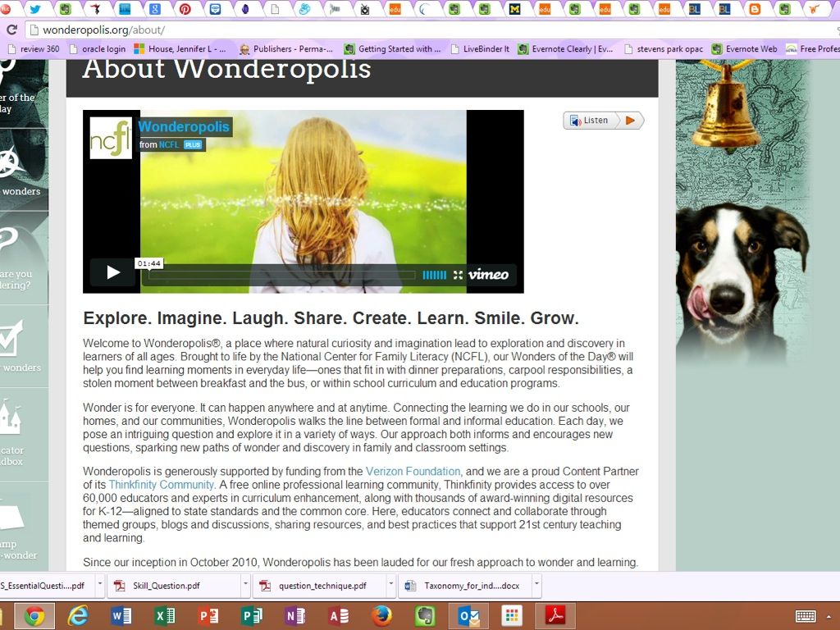Reload the page with the refresh icon

[11, 30]
